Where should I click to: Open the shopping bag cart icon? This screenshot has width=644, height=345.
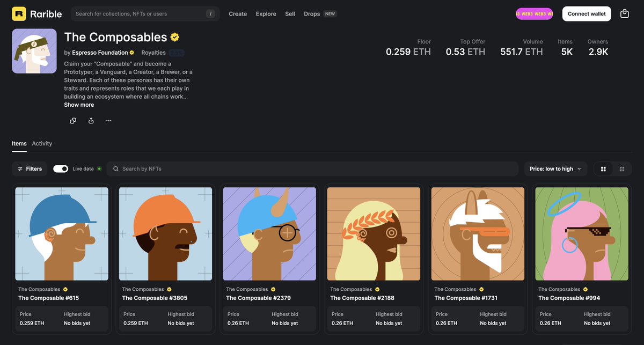coord(624,14)
